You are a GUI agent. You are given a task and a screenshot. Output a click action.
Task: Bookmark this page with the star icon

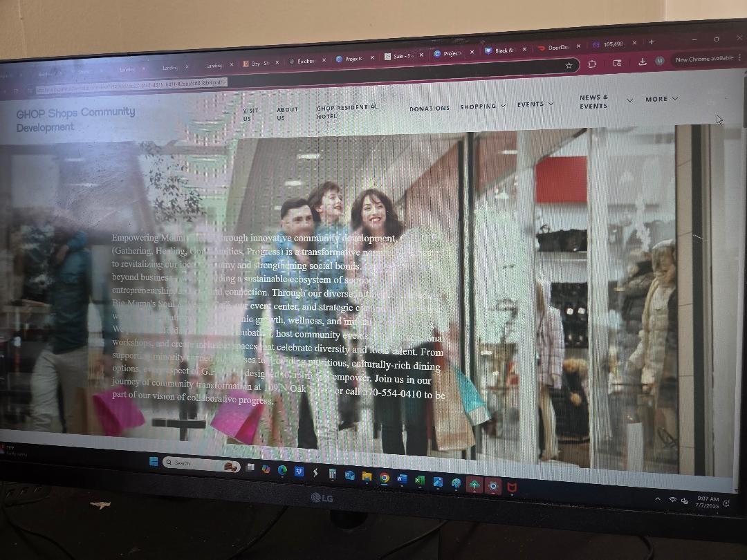click(569, 66)
